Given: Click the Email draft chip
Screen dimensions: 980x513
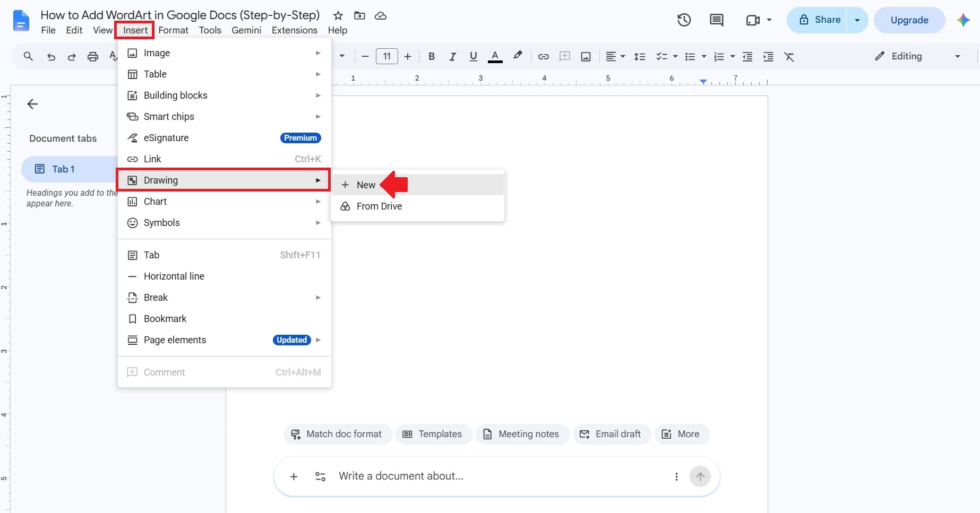Looking at the screenshot, I should tap(612, 434).
